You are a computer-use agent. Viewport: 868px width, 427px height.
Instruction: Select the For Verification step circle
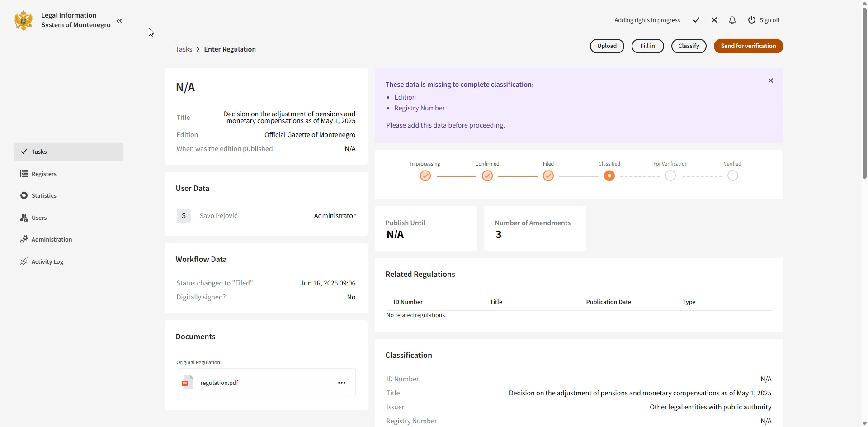click(x=670, y=176)
